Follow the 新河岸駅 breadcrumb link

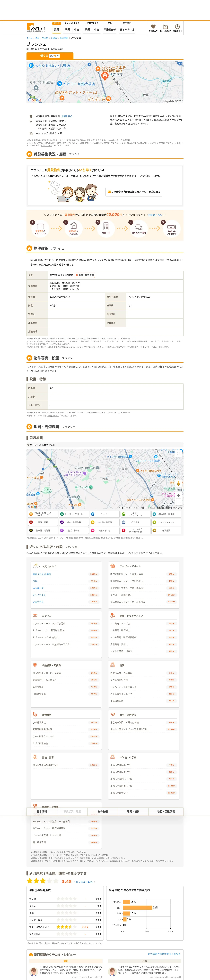[64, 38]
